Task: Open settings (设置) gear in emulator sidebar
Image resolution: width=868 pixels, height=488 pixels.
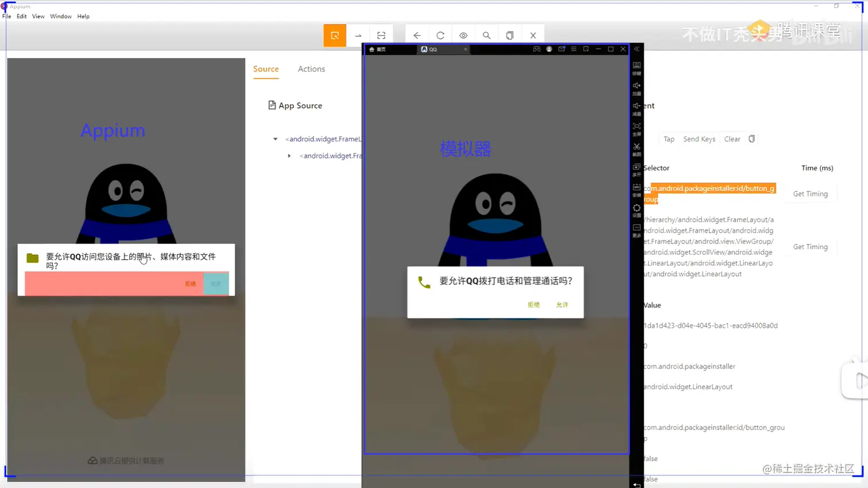Action: click(x=637, y=211)
